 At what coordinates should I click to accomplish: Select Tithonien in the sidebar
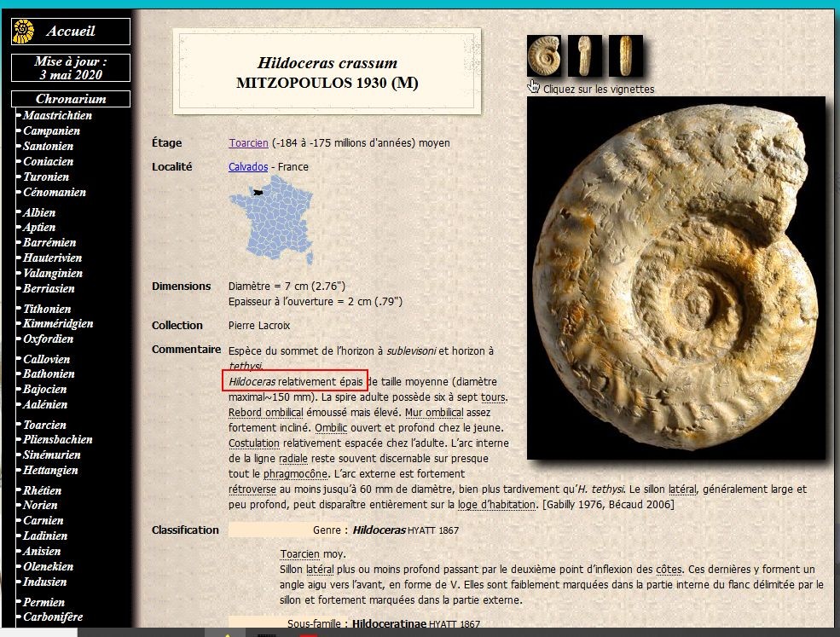coord(47,309)
